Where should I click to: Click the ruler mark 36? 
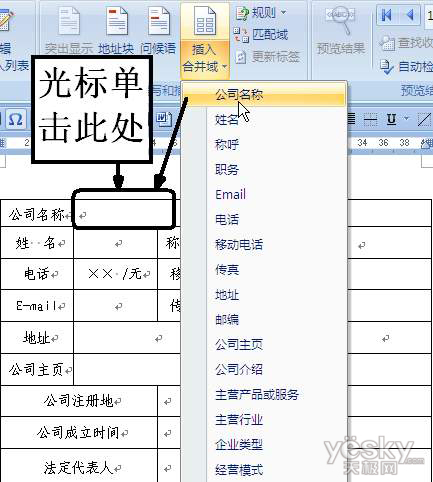383,143
